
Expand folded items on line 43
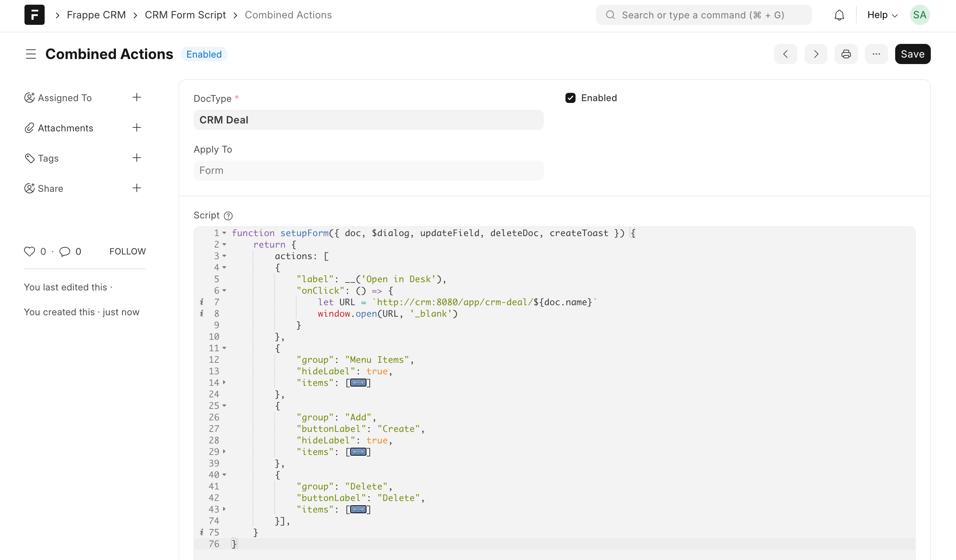point(358,510)
